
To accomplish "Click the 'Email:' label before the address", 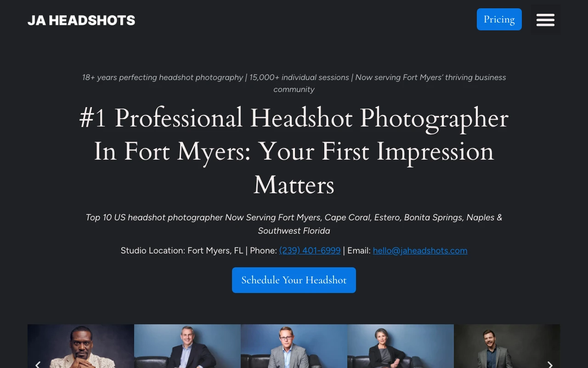I will click(x=359, y=251).
